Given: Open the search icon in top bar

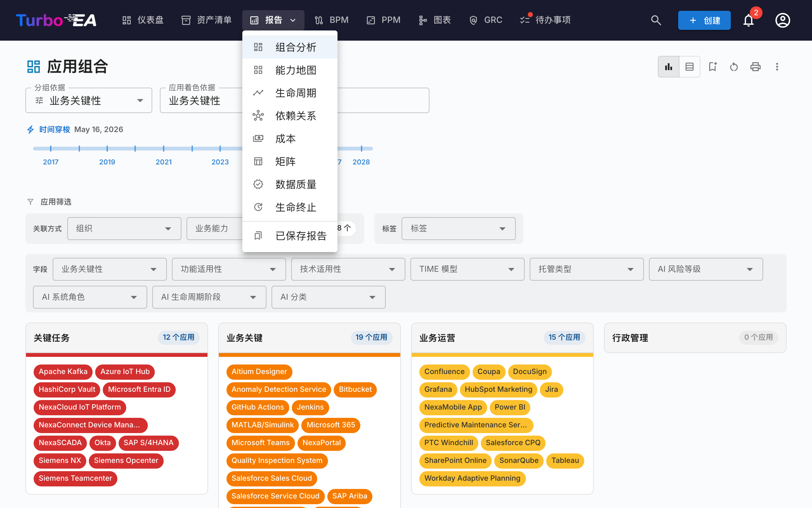Looking at the screenshot, I should (656, 20).
